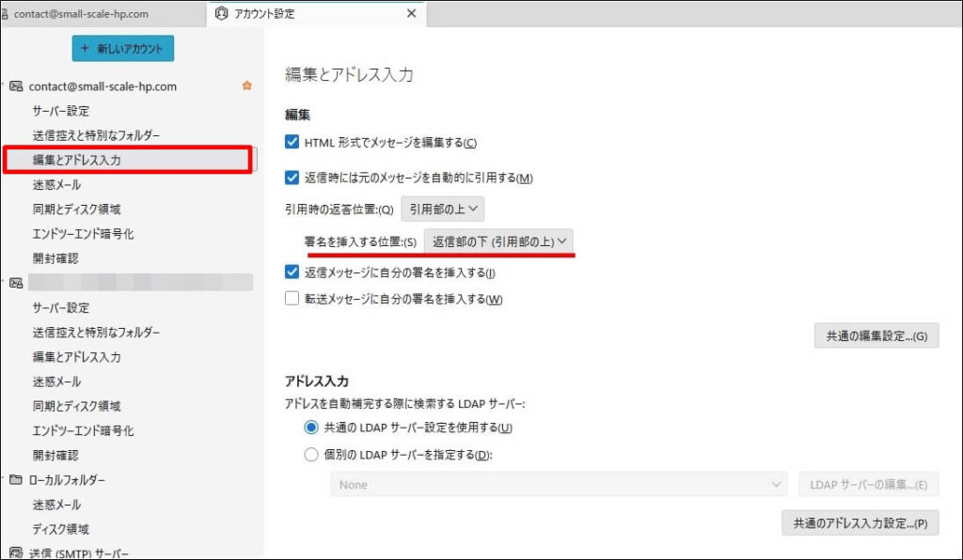The width and height of the screenshot is (963, 560).
Task: Click the 共通のアドレス入力設定 button
Action: click(x=860, y=523)
